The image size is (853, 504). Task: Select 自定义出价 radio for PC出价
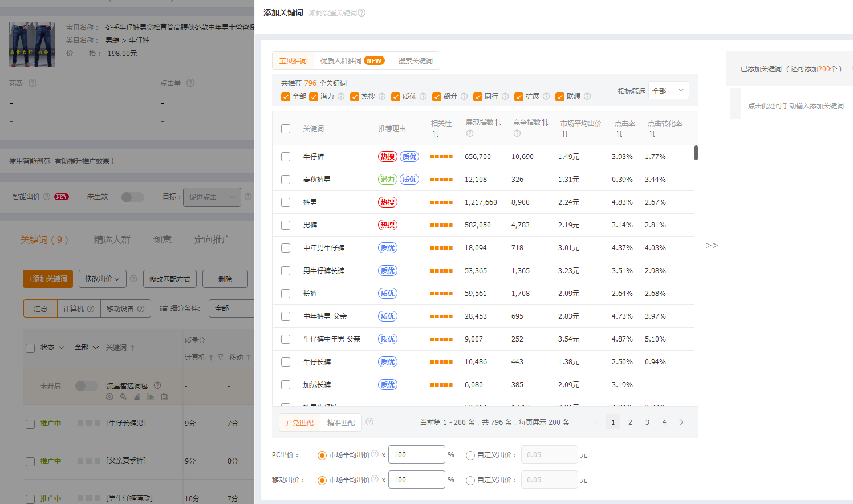(470, 455)
